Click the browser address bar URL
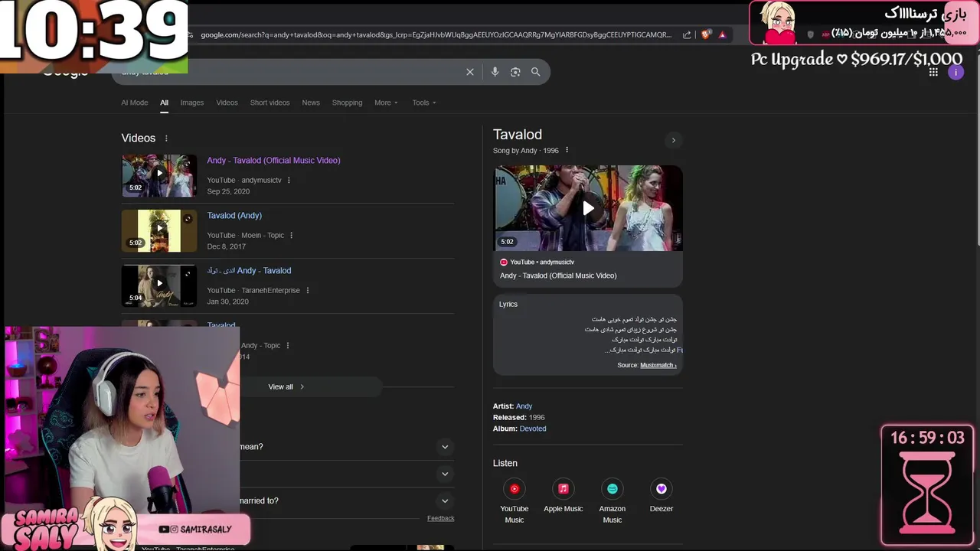 436,34
